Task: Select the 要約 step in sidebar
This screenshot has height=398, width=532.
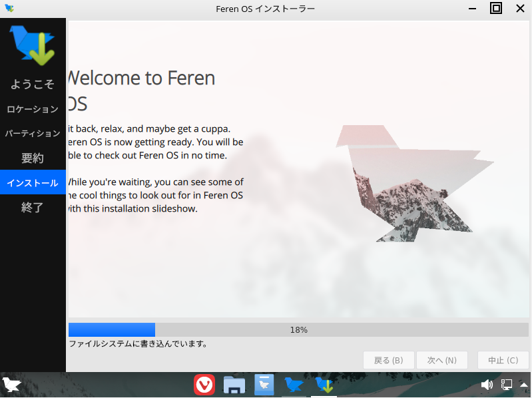Action: [33, 158]
